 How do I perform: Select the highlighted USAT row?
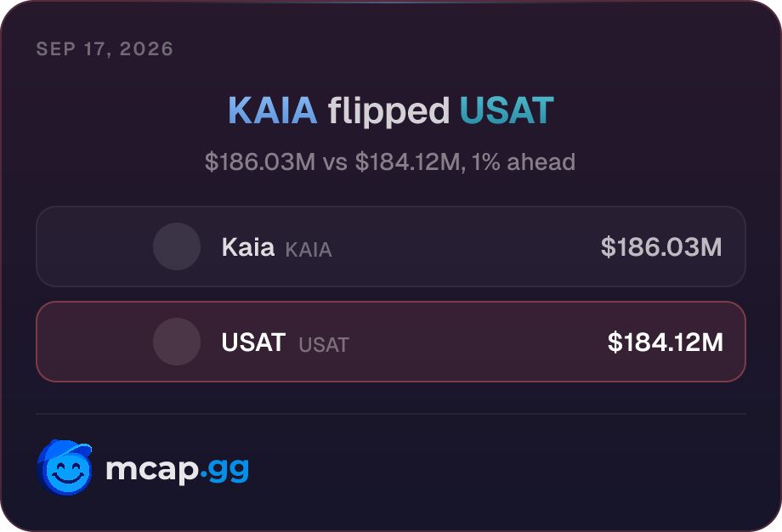click(391, 342)
